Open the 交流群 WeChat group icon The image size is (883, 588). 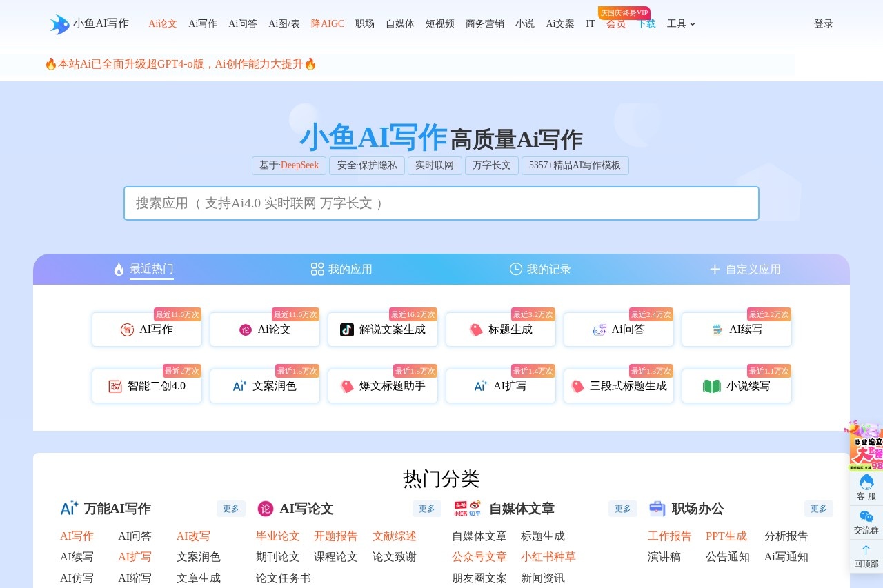pos(866,522)
